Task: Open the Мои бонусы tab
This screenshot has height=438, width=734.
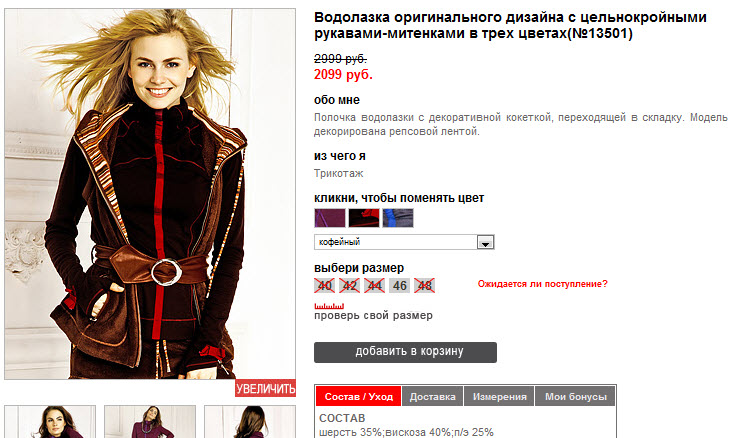Action: pyautogui.click(x=575, y=396)
